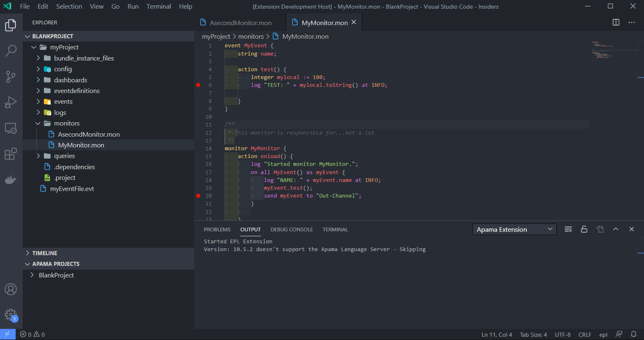
Task: Clear the Output panel
Action: pos(568,229)
